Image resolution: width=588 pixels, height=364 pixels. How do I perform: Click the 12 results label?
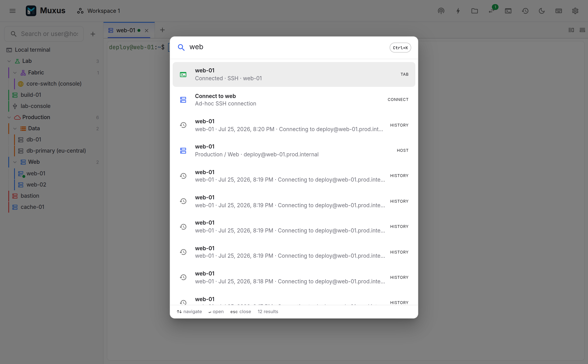tap(268, 311)
